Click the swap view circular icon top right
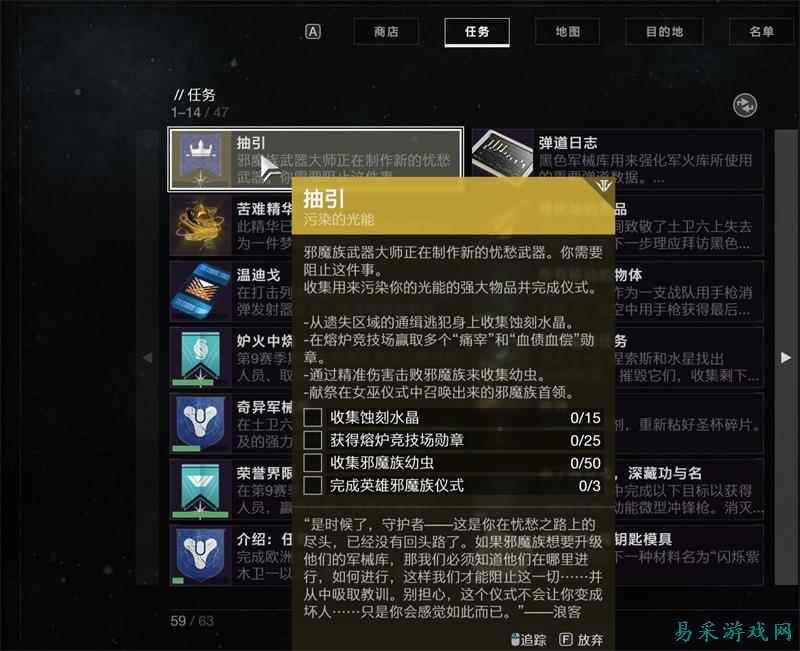800x651 pixels. (x=744, y=106)
